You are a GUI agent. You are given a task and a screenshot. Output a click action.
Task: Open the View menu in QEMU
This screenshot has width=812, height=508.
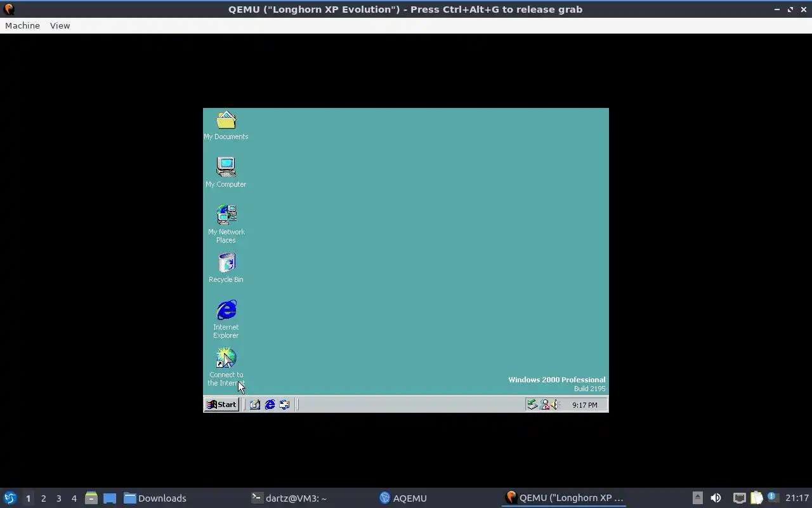[60, 25]
